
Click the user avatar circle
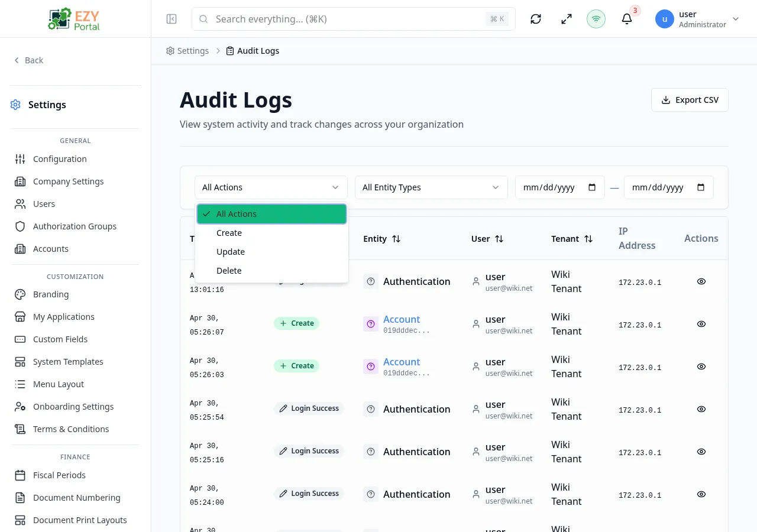[665, 19]
